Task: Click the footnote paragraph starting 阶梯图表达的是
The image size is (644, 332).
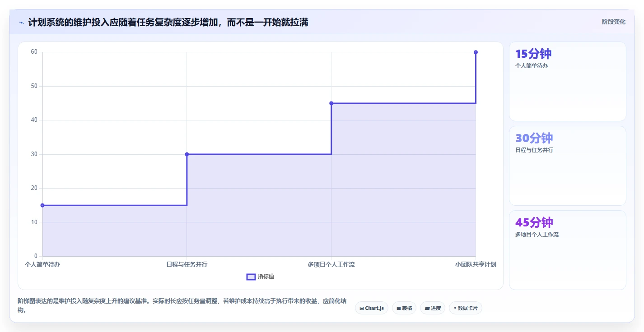Action: (182, 305)
